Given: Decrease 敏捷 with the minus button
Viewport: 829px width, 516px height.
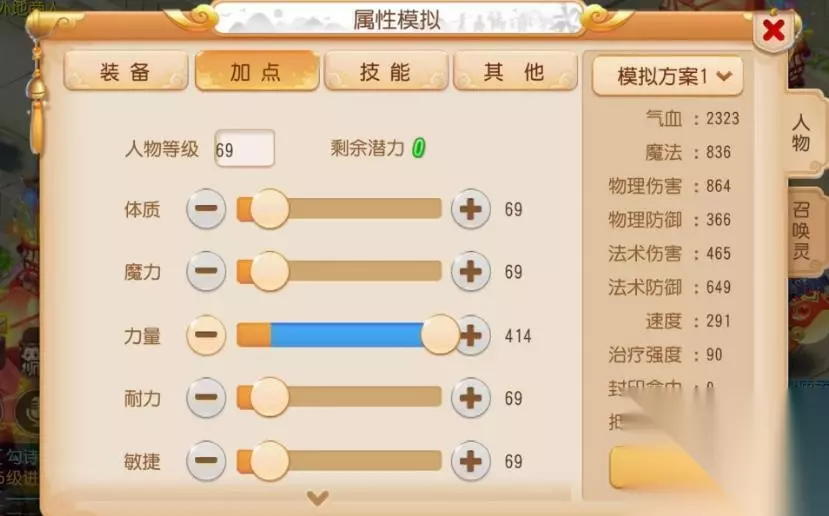Looking at the screenshot, I should 206,460.
